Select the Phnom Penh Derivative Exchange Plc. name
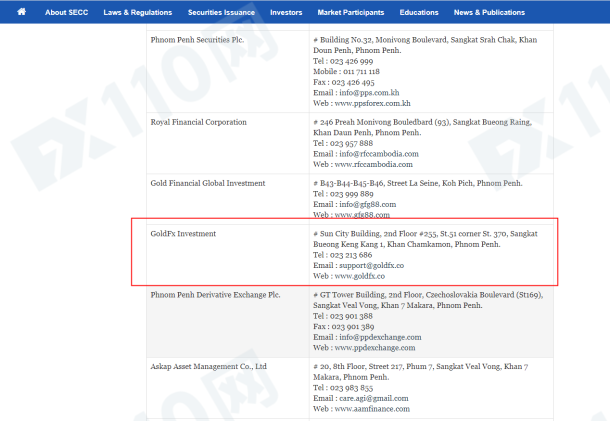 coord(216,295)
